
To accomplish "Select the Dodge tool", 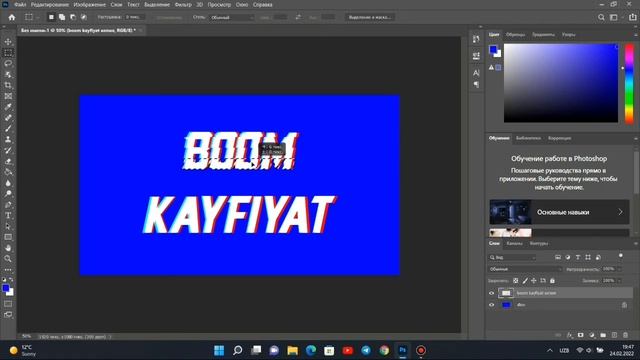I will (8, 194).
